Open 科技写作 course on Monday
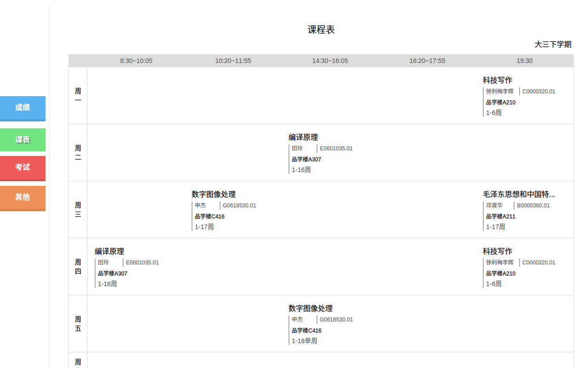Image resolution: width=588 pixels, height=368 pixels. (x=498, y=80)
